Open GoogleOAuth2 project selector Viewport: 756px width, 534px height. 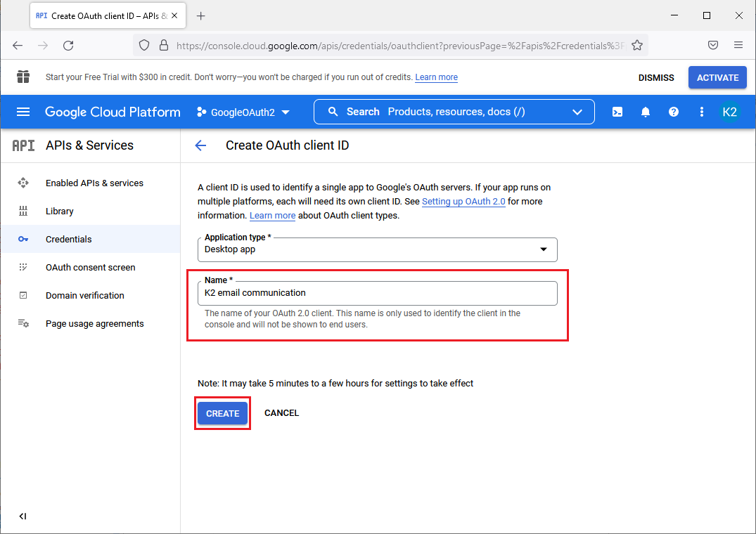(243, 112)
